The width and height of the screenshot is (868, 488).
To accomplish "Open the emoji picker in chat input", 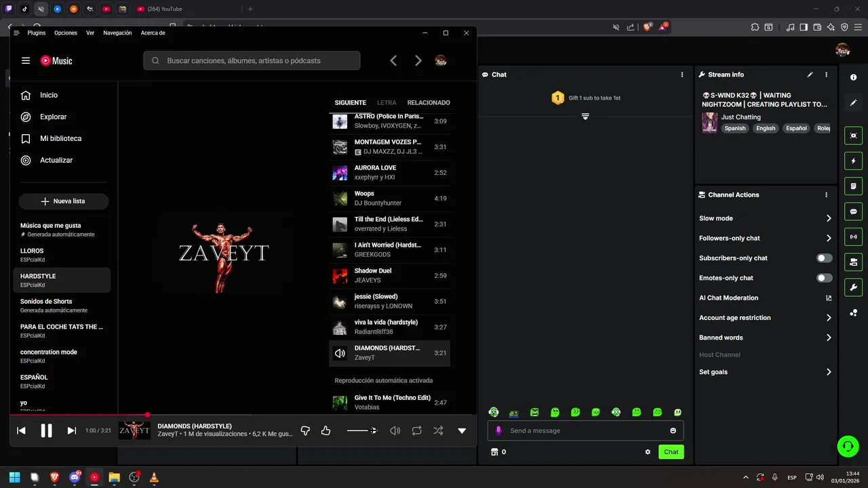I will (x=673, y=430).
